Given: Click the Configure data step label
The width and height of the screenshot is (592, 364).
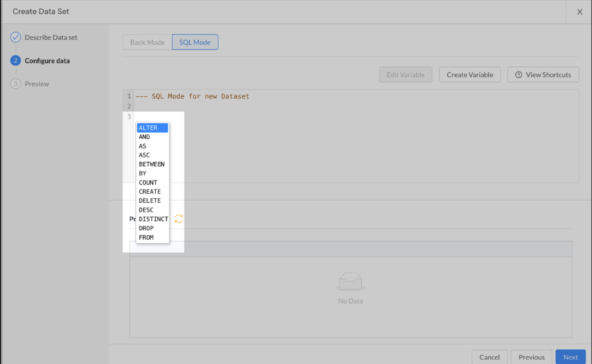Looking at the screenshot, I should coord(47,60).
